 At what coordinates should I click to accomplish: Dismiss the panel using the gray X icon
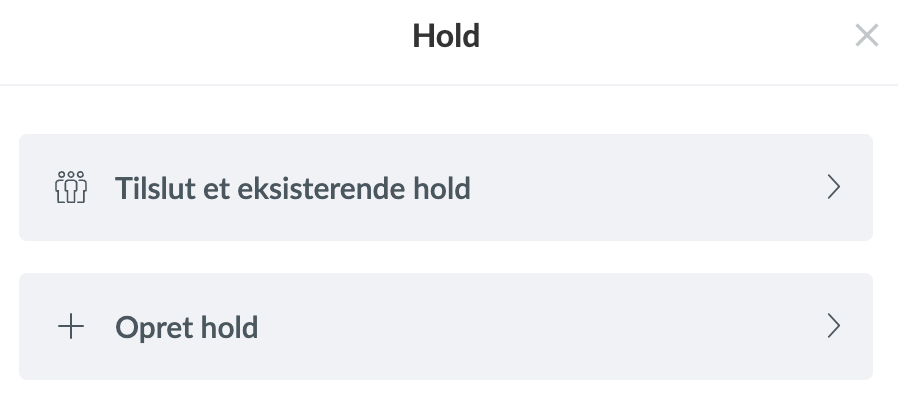[867, 36]
